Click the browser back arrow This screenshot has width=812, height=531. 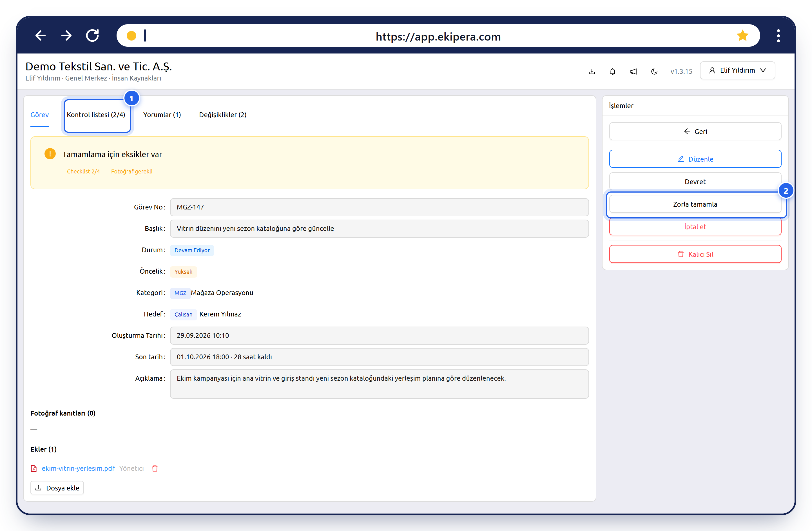pyautogui.click(x=40, y=35)
